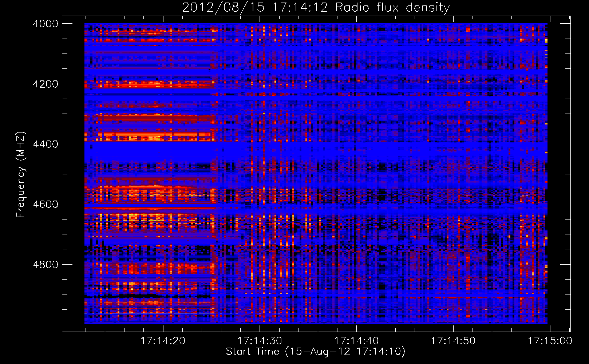Click the 4000 frequency tick label
This screenshot has height=364, width=589.
coord(46,24)
